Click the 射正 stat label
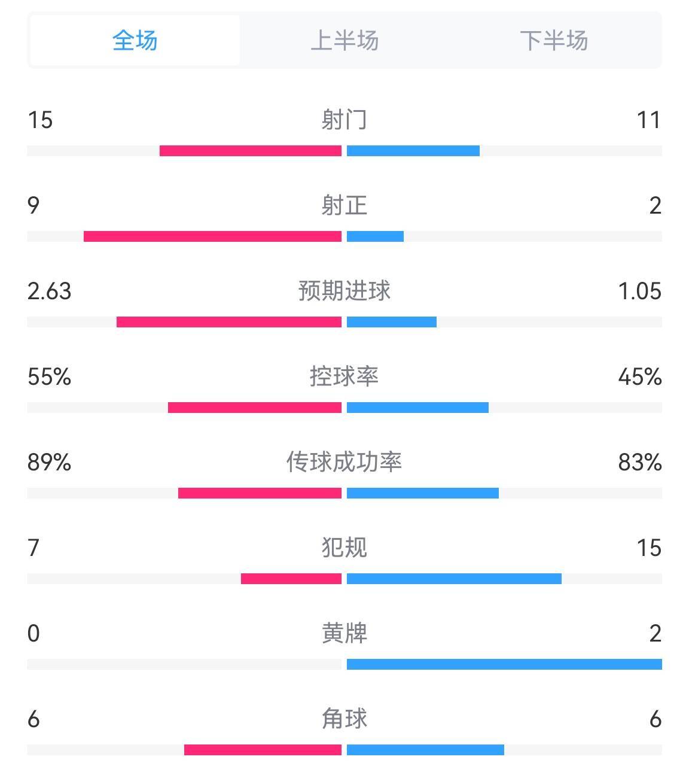 (x=344, y=205)
